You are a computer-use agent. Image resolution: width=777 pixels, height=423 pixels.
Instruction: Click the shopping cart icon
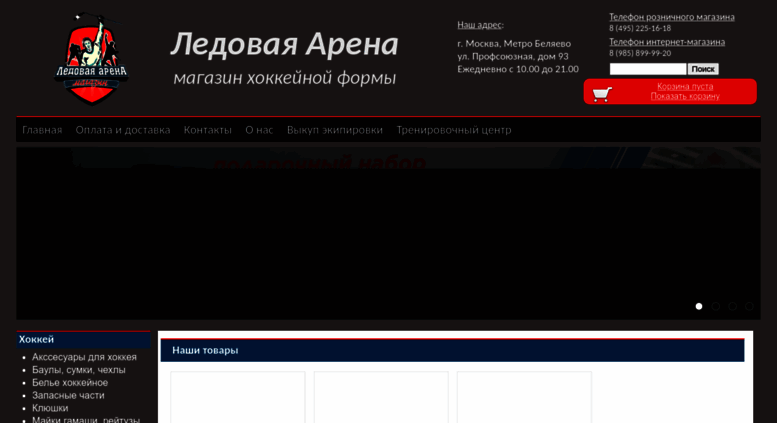click(x=602, y=94)
